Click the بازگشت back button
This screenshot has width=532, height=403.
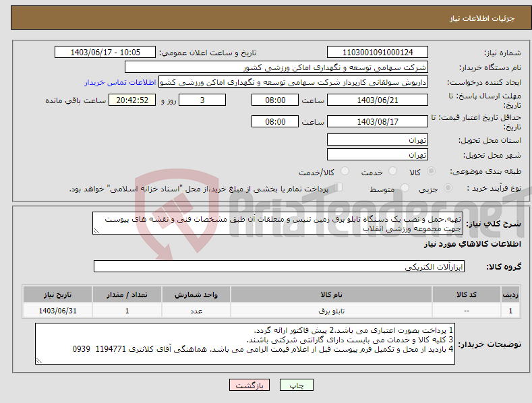(249, 385)
